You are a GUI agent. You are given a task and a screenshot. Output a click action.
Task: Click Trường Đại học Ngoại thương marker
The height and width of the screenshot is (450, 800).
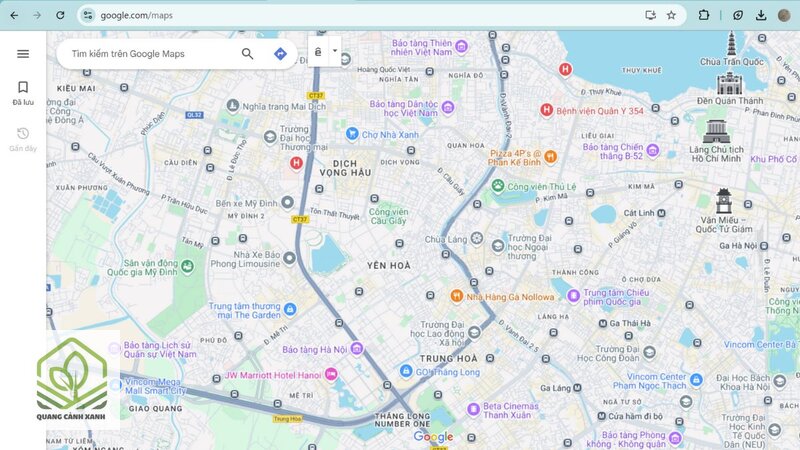point(498,246)
